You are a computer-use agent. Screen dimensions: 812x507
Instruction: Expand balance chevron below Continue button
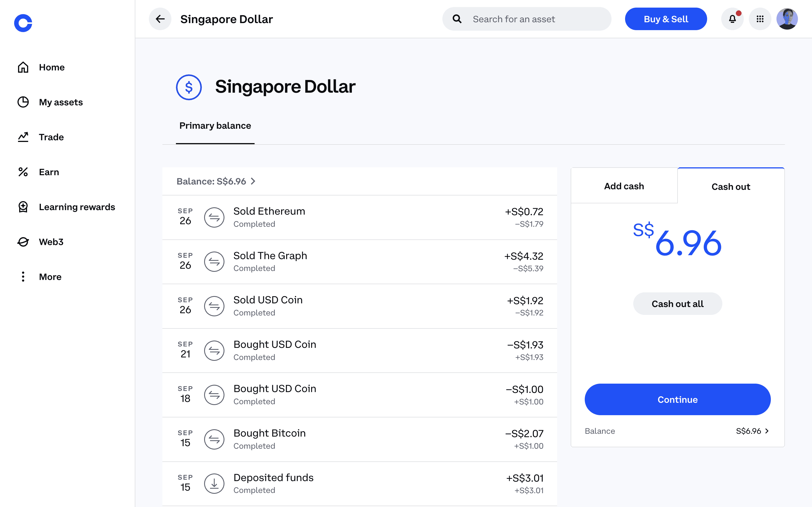(x=767, y=431)
